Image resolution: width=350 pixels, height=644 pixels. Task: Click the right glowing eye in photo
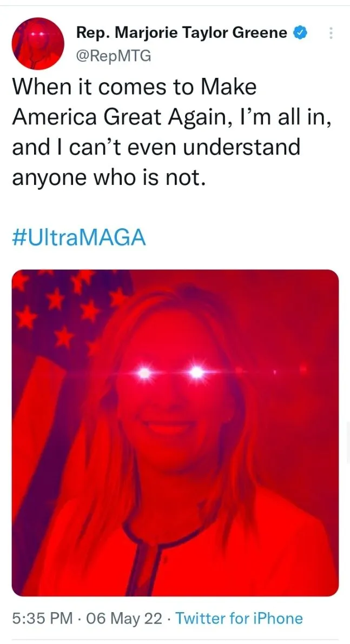[197, 372]
